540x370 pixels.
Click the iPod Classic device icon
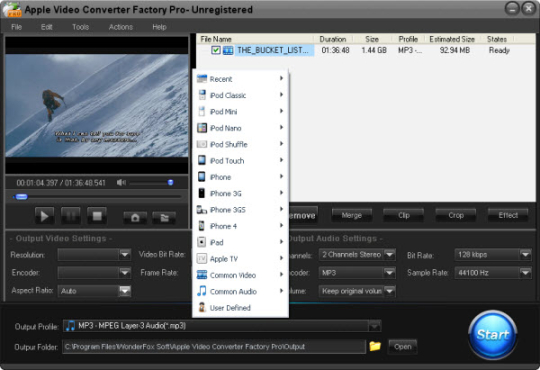click(x=202, y=95)
